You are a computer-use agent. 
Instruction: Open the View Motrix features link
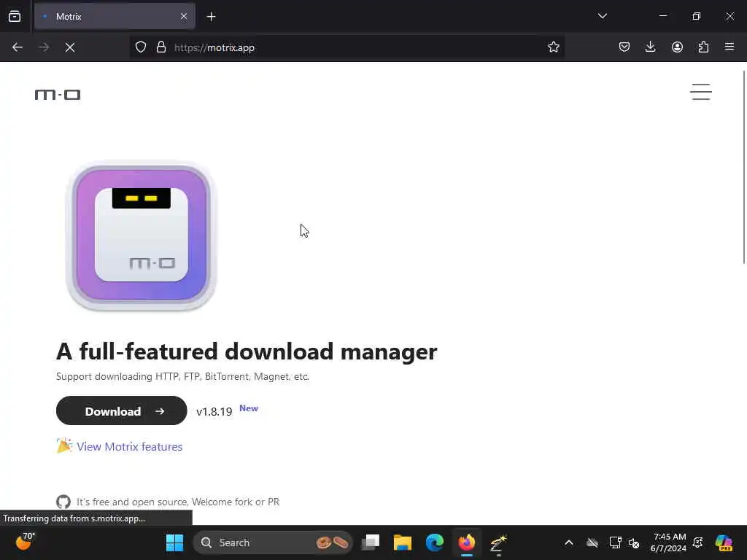point(129,447)
